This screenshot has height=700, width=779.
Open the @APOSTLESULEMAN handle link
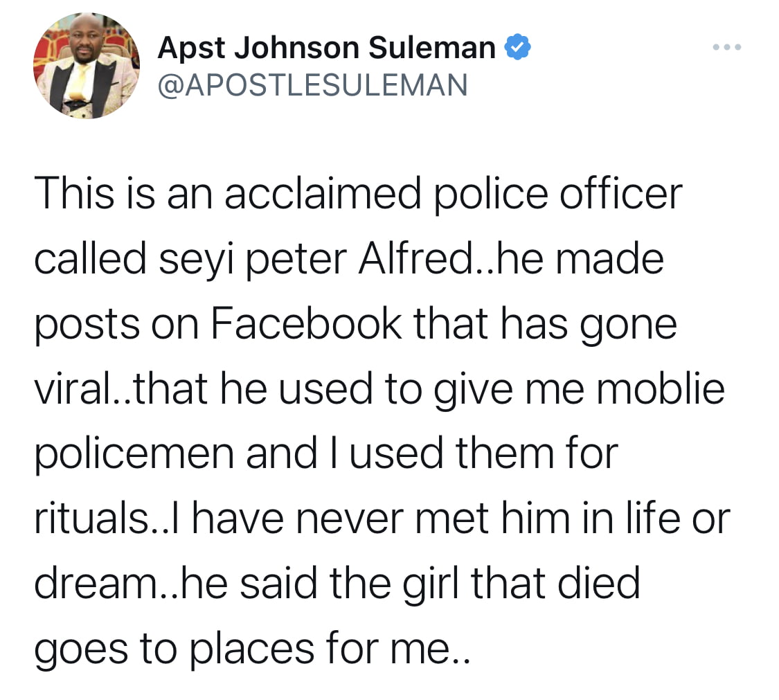[312, 85]
